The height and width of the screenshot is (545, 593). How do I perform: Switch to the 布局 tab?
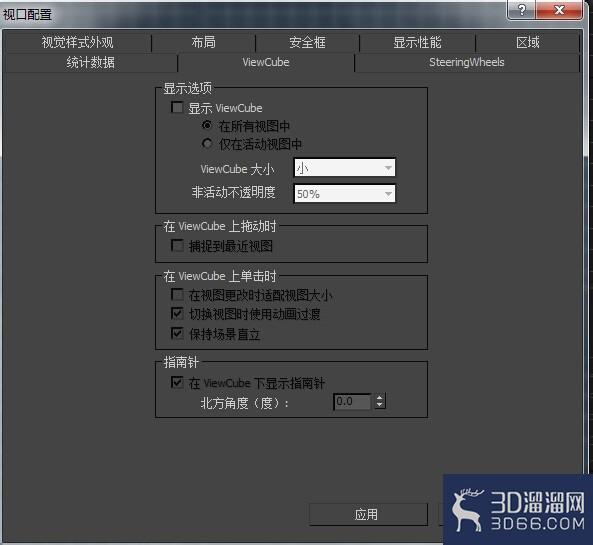coord(203,42)
